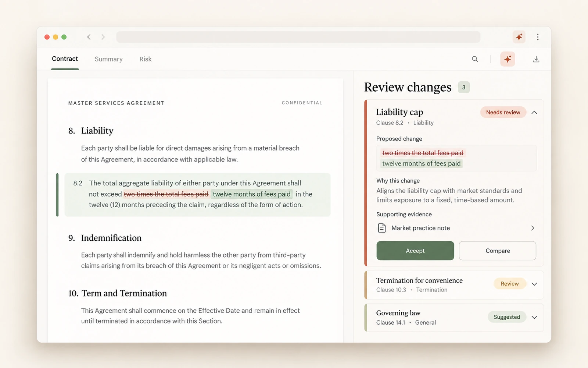This screenshot has width=588, height=368.
Task: Click 'Clause 14.1' under Governing law
Action: point(391,323)
